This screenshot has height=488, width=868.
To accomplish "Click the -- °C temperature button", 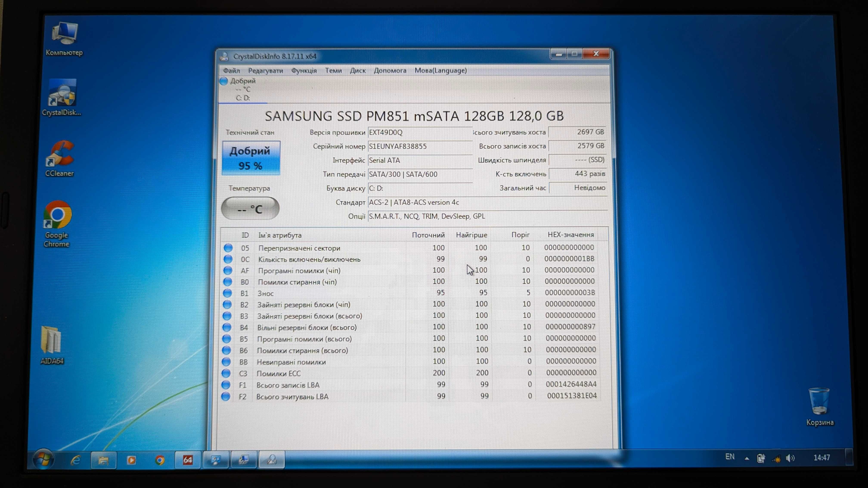I will [250, 208].
